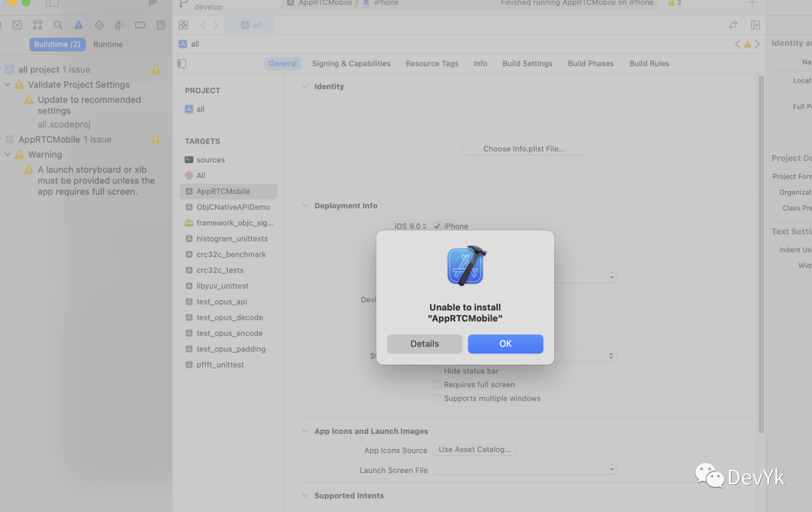Select the ObjCNativeAPIDemo target
Screen dimensions: 812x512
point(232,207)
